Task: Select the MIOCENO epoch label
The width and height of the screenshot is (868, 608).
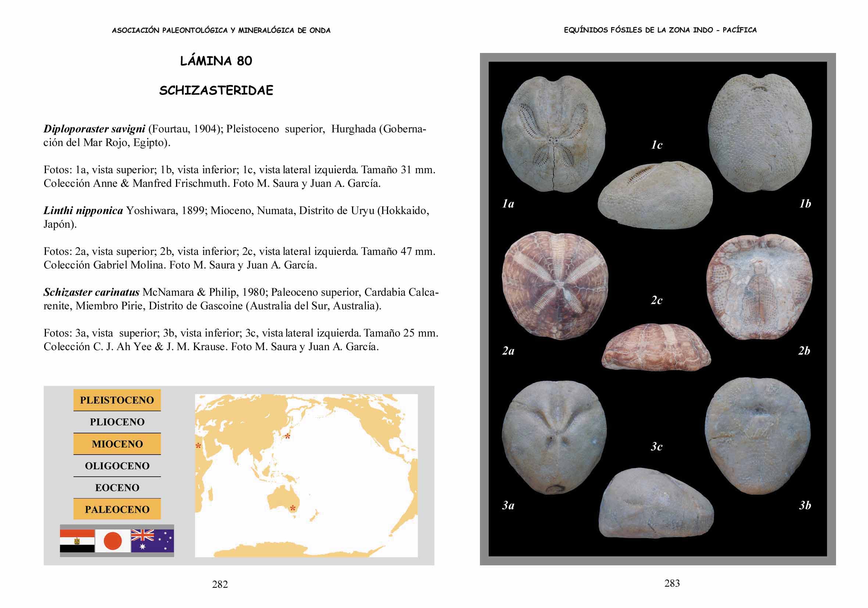Action: [117, 444]
